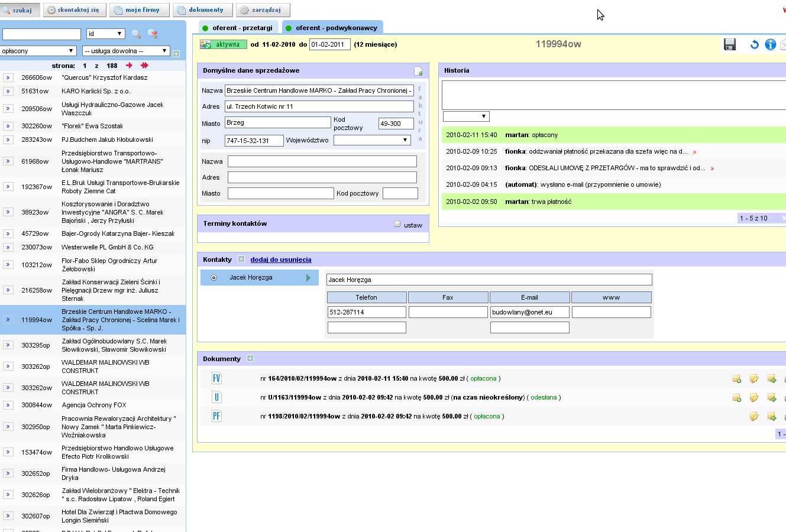Click edit pencil icon on 1198/2010/02 proforma row
This screenshot has height=532, width=786.
[754, 417]
